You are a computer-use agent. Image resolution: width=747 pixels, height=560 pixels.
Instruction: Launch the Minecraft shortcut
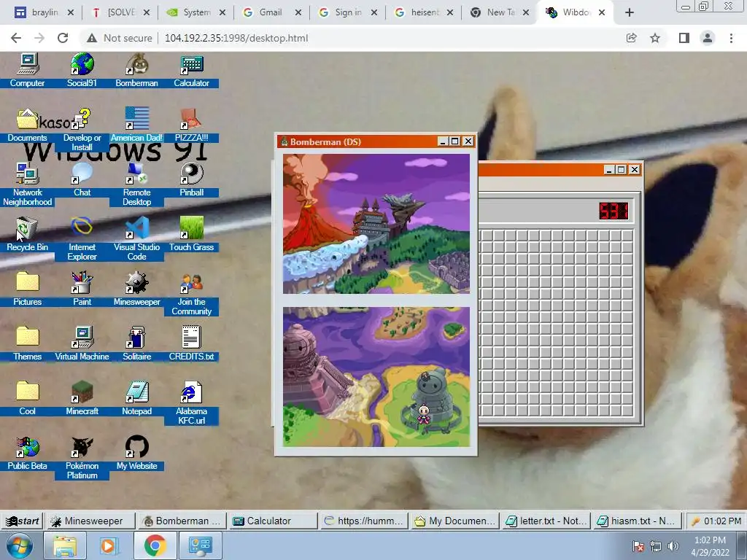[82, 399]
